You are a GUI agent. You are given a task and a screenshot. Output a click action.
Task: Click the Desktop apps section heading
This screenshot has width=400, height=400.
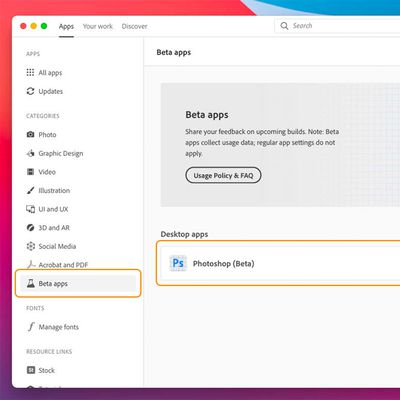(184, 234)
